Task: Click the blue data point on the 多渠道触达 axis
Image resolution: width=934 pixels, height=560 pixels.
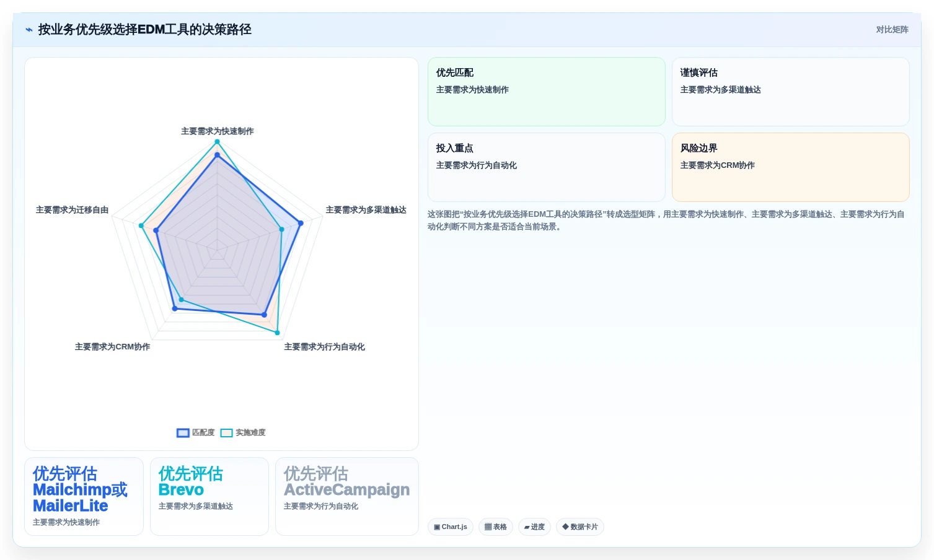Action: click(301, 223)
